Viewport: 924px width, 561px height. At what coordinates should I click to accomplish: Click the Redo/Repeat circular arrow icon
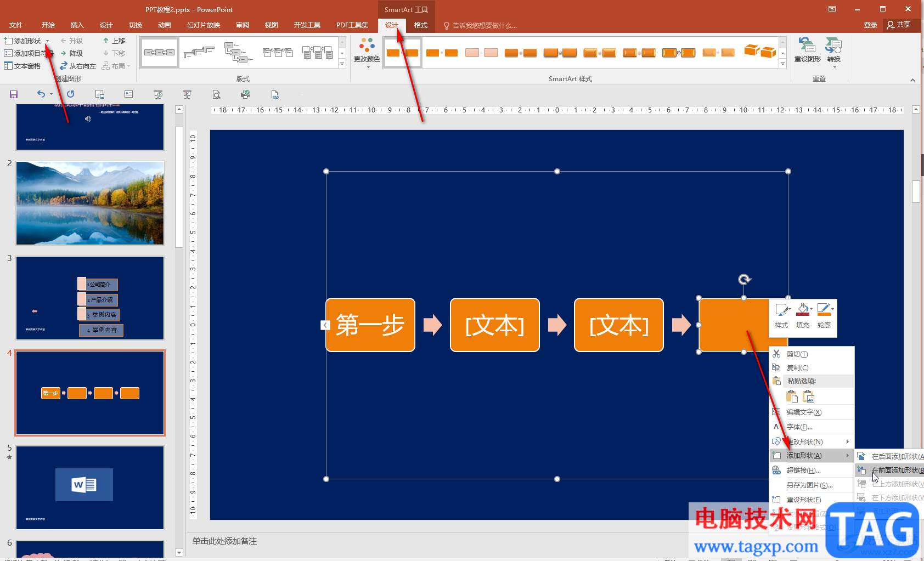[x=70, y=94]
